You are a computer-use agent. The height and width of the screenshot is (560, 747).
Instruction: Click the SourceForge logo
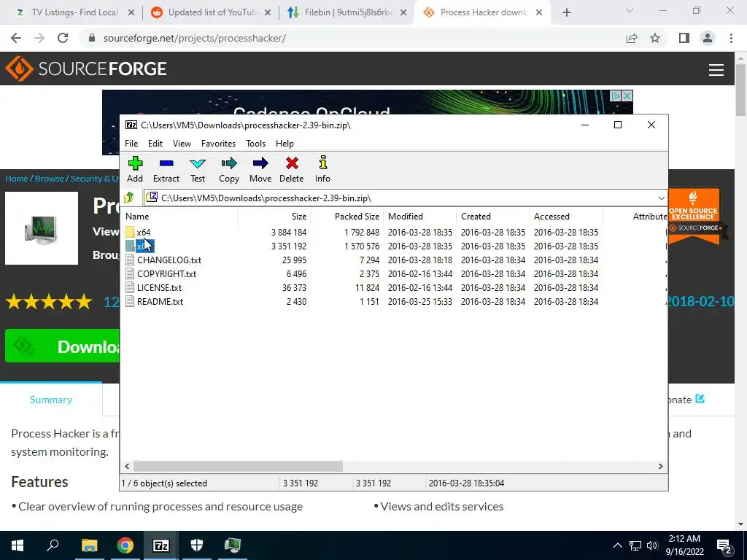(86, 69)
